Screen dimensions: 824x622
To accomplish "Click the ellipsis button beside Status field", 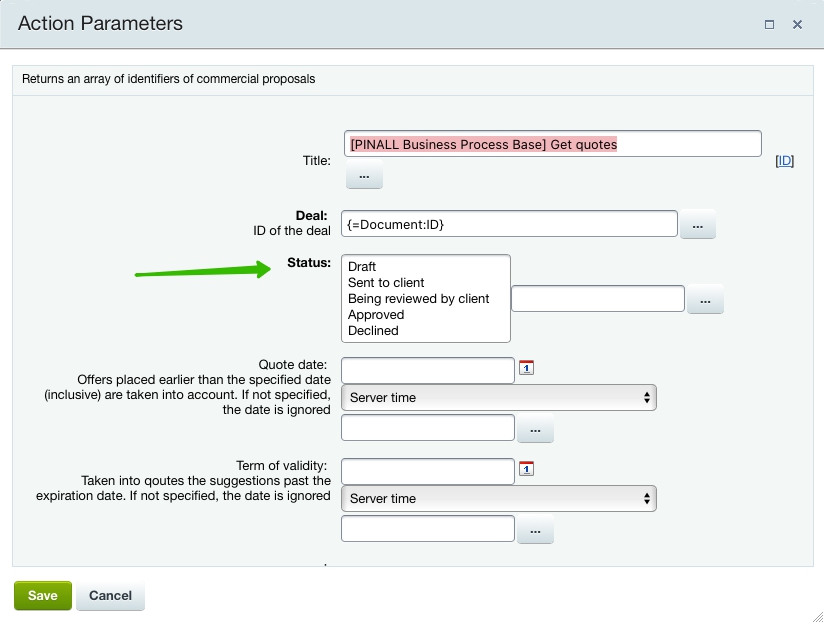I will [704, 300].
